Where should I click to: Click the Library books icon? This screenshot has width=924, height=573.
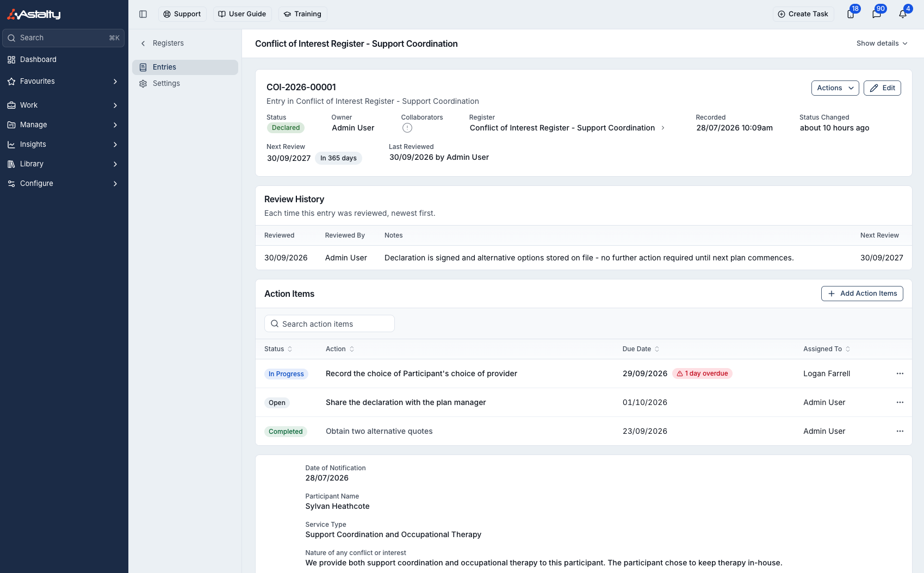[11, 164]
